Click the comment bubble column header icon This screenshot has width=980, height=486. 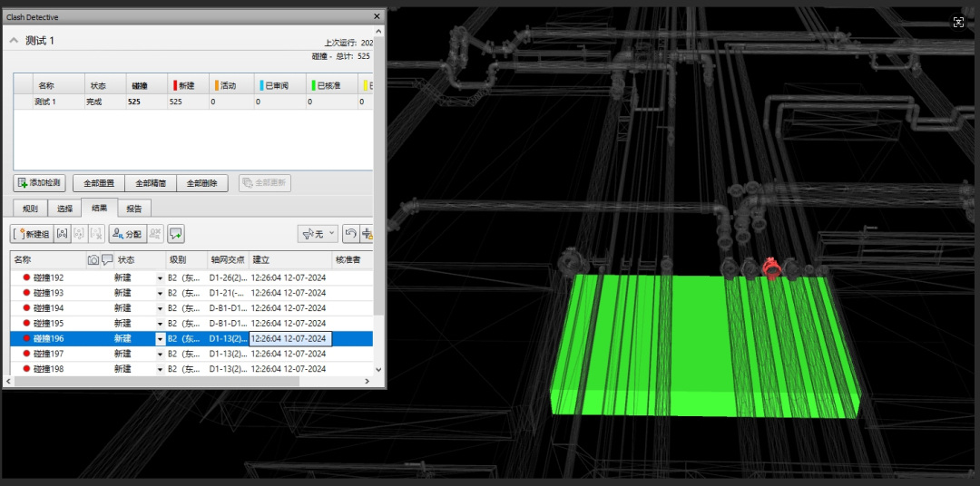(107, 260)
